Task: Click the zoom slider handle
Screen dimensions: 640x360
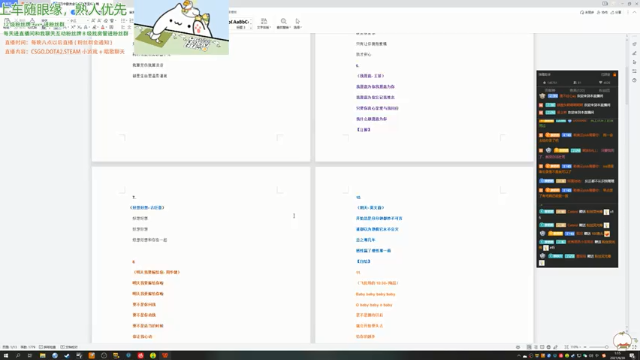Action: pyautogui.click(x=607, y=347)
